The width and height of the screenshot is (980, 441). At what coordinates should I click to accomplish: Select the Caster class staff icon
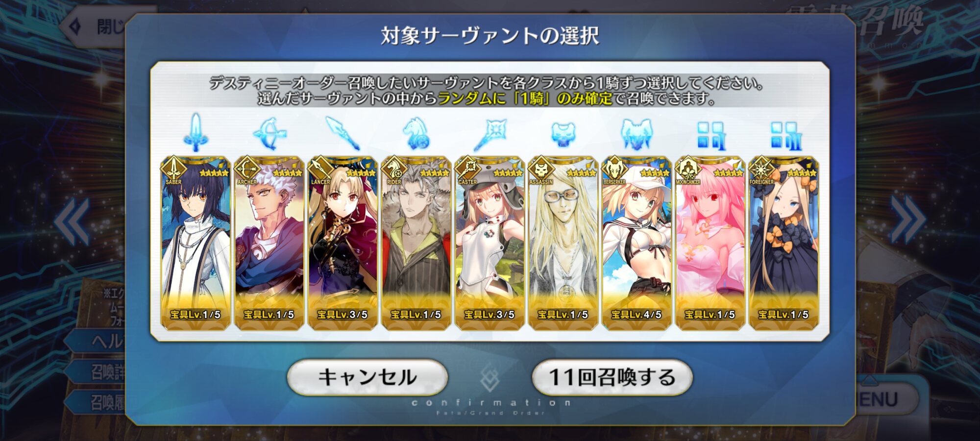click(490, 134)
